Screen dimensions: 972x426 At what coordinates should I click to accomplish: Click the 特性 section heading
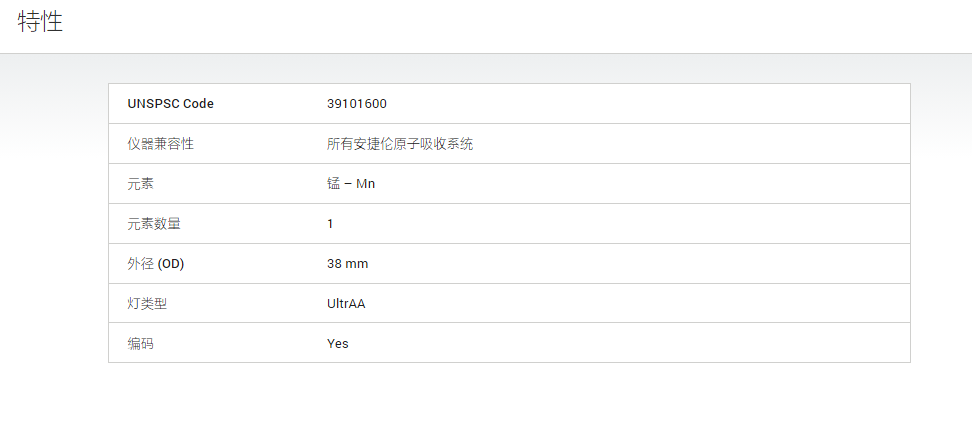pos(40,22)
